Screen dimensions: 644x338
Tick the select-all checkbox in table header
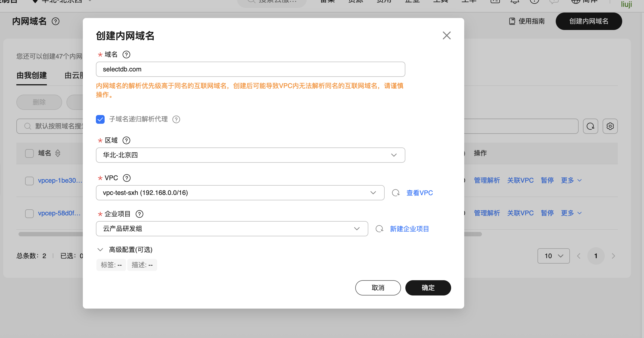click(29, 153)
